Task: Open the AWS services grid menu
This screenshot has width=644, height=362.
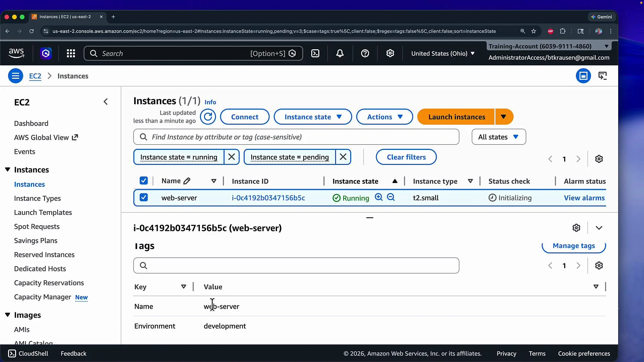Action: [x=71, y=53]
